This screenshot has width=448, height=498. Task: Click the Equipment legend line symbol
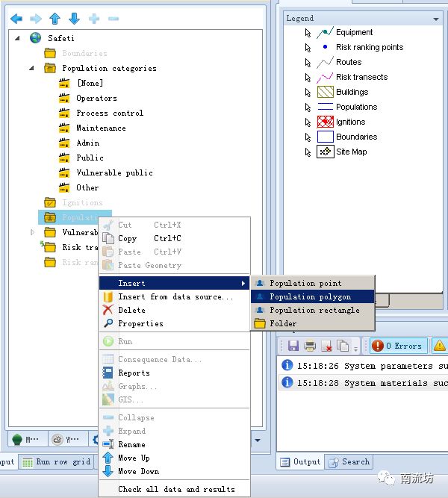pos(326,32)
